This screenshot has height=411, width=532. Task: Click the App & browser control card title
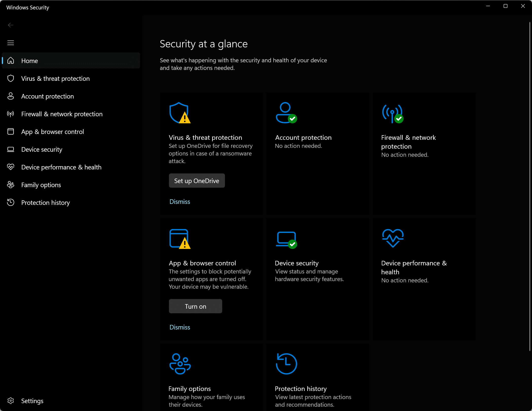[202, 263]
